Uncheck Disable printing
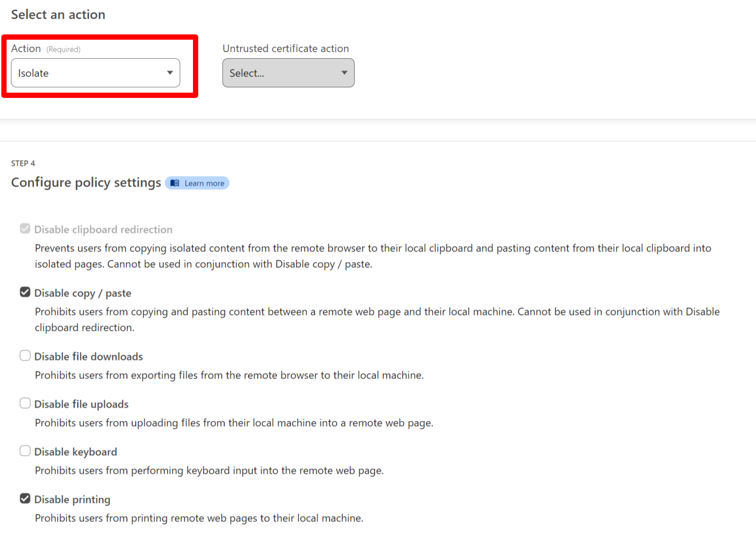756x536 pixels. 25,498
